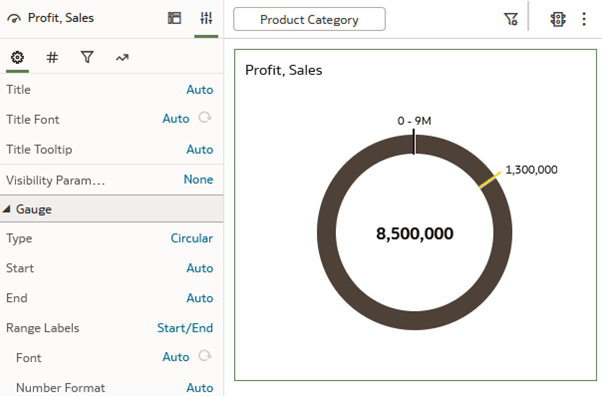Select the 8,500,000 gauge center value
Viewport: 602px width, 396px height.
415,234
